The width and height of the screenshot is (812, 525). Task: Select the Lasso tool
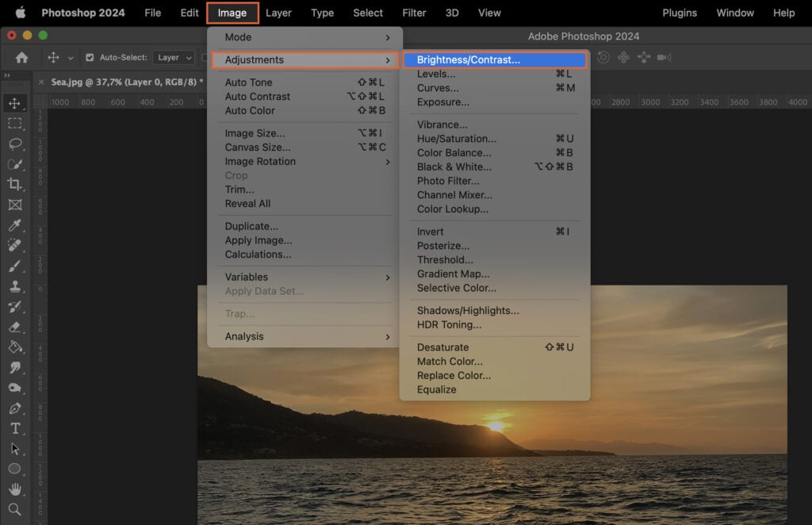point(16,144)
